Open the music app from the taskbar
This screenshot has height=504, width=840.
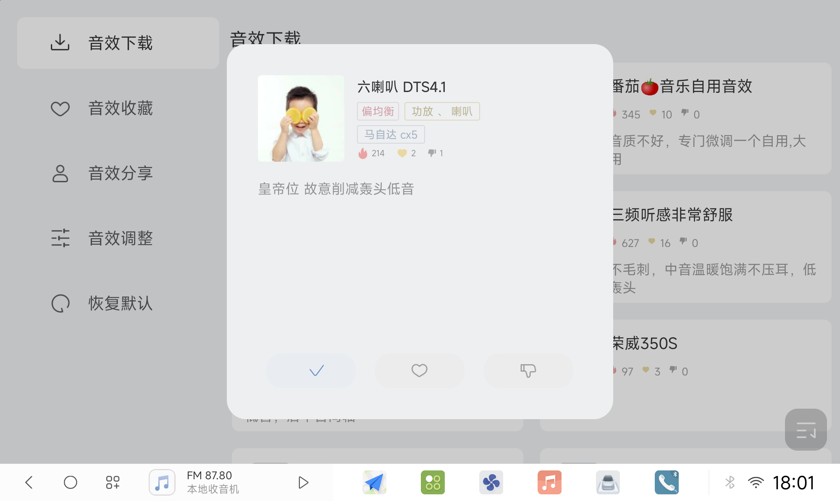pyautogui.click(x=549, y=482)
